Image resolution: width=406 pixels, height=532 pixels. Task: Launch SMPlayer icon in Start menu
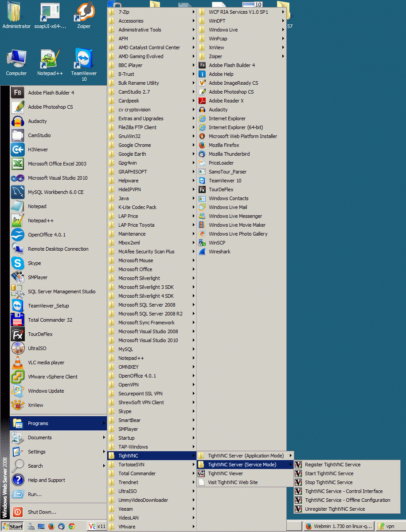pos(18,277)
